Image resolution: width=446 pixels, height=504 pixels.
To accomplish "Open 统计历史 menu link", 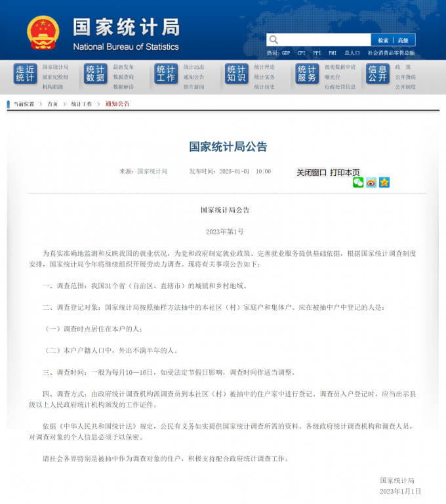I will (264, 87).
